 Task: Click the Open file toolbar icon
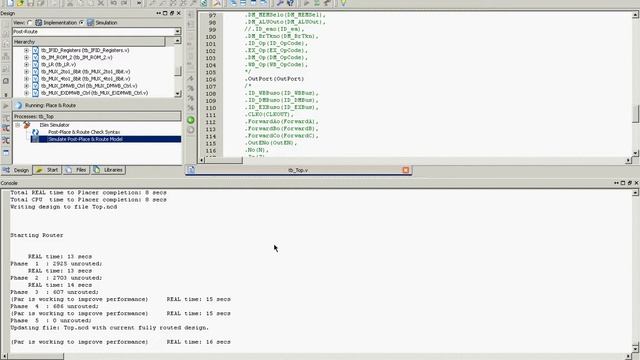[x=20, y=3]
